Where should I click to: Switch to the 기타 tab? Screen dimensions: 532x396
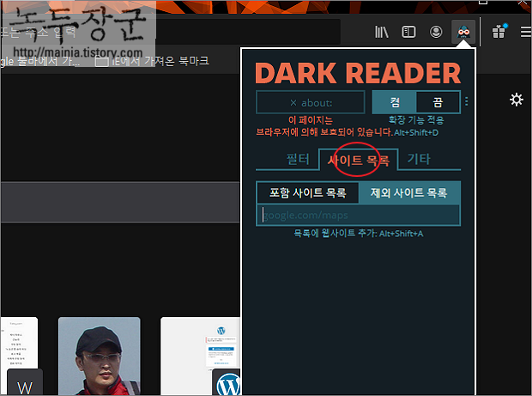(419, 159)
